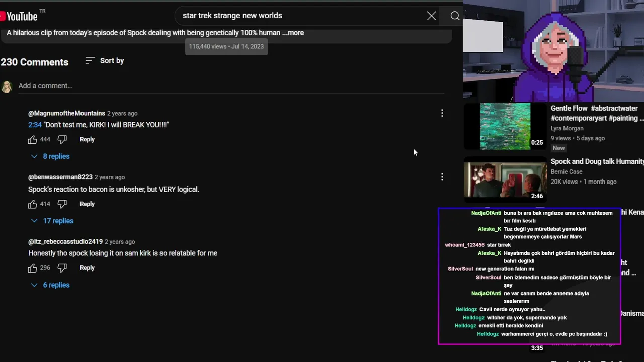Open Bernie Case channel name
The width and height of the screenshot is (644, 362).
click(x=567, y=172)
